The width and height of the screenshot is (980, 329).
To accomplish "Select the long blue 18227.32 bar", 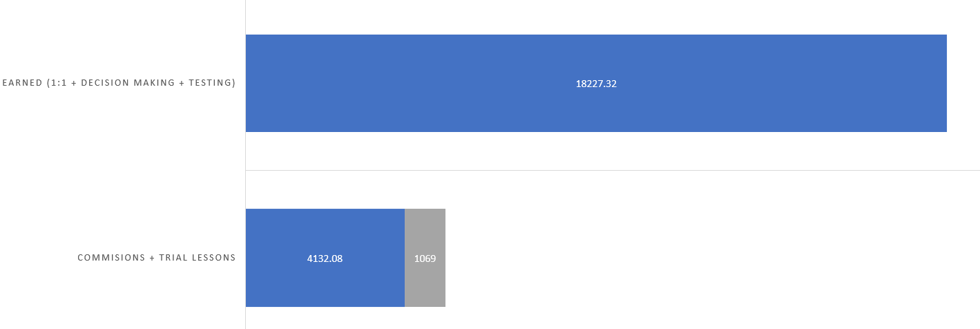I will pos(414,84).
